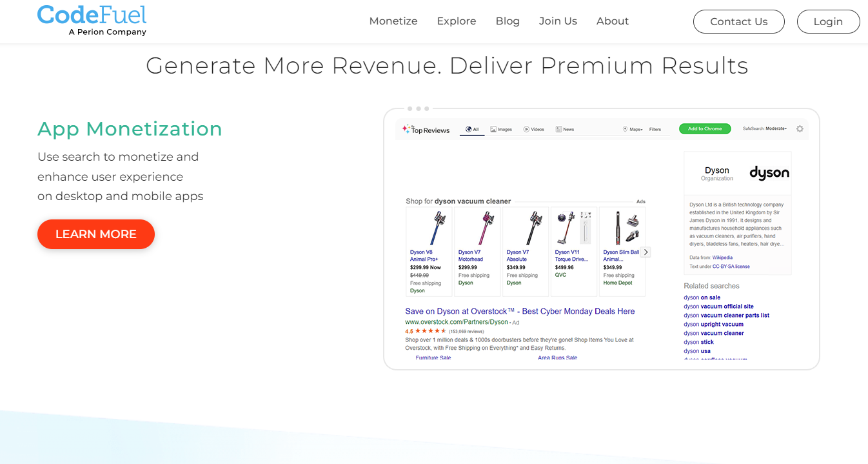Open the Join Us page

coord(558,21)
